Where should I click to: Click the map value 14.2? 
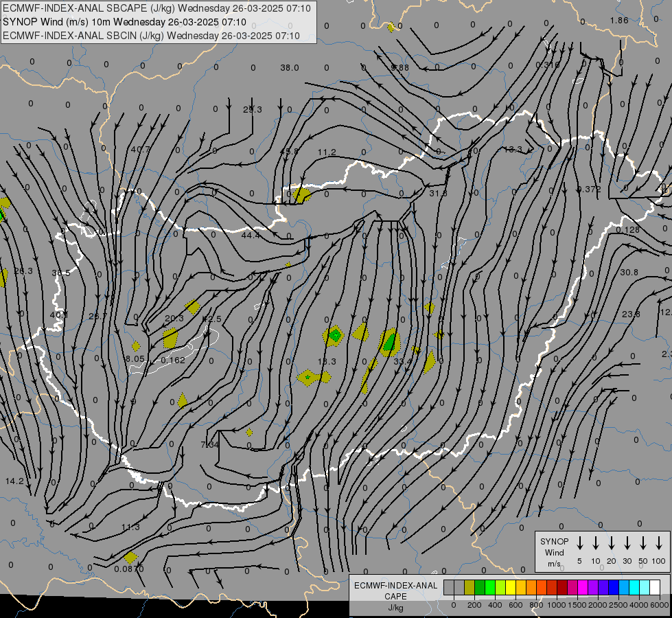point(14,481)
